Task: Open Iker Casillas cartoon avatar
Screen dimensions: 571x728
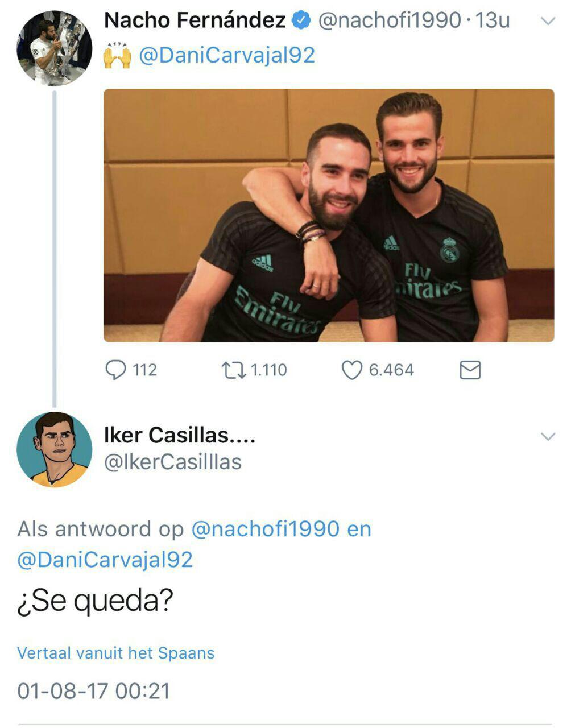Action: (55, 450)
